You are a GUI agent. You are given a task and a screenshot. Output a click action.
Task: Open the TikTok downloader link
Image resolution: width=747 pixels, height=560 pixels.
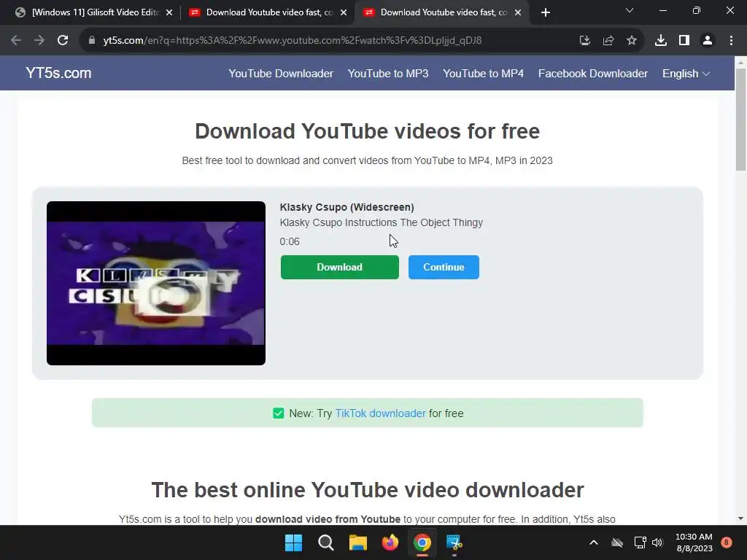tap(380, 413)
